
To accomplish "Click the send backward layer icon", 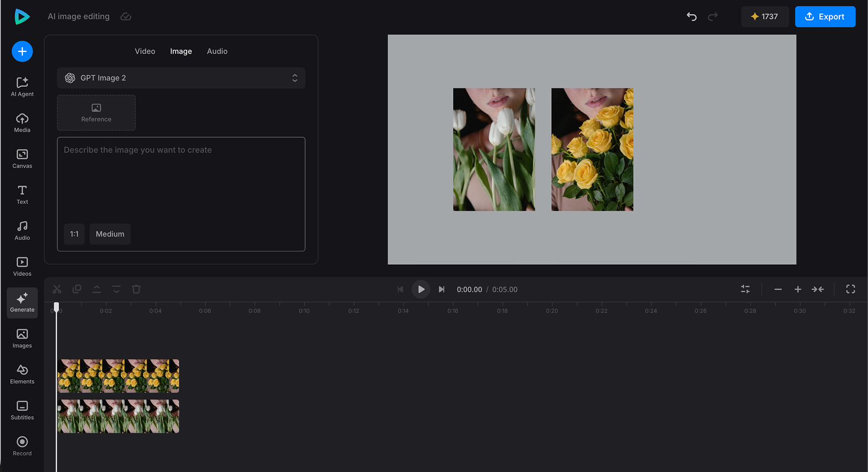I will coord(117,289).
